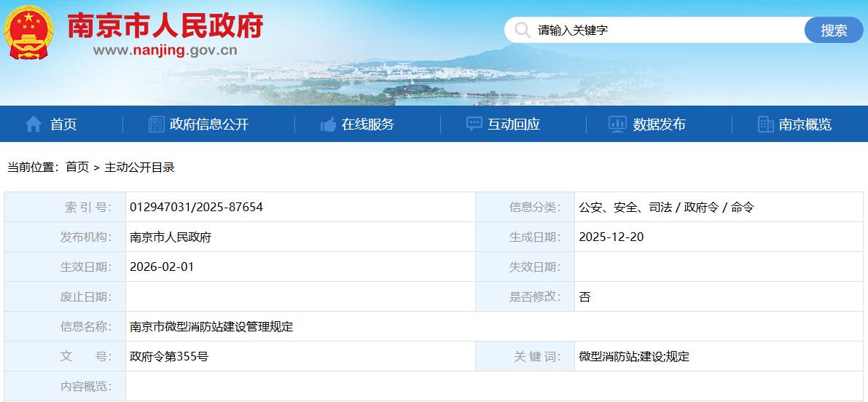Open the 在线服务 menu item
The image size is (868, 402).
[x=367, y=124]
